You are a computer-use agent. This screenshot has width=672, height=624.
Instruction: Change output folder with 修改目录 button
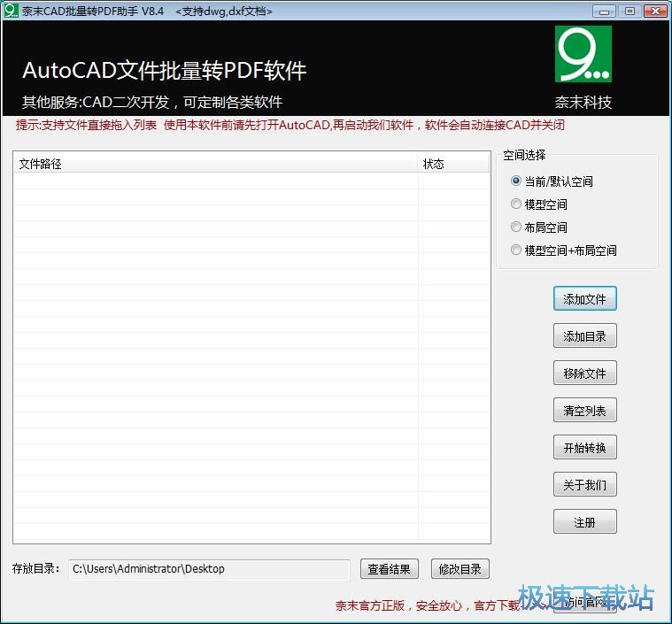(x=460, y=569)
